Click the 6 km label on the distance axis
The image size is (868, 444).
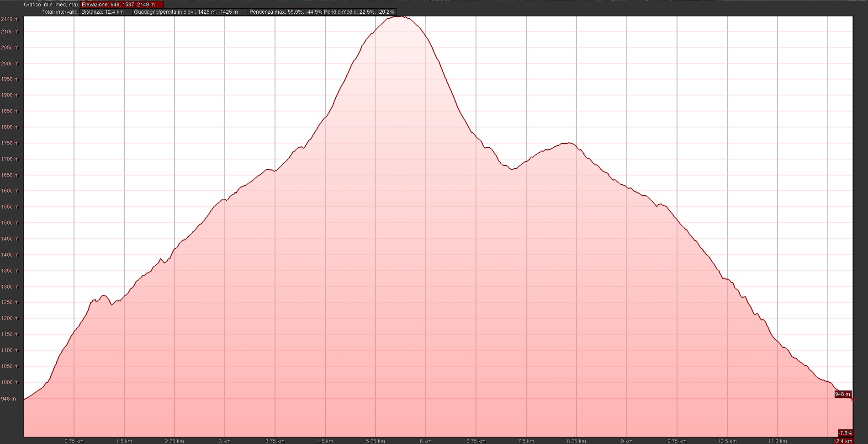click(425, 441)
